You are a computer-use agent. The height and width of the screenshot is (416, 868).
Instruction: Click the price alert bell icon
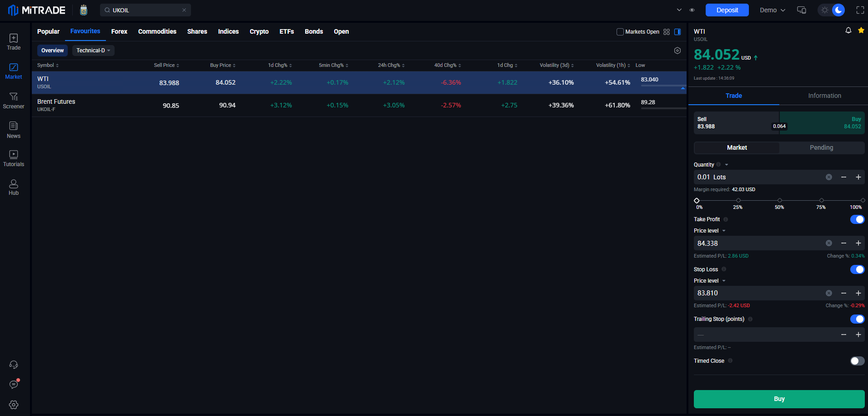[848, 30]
